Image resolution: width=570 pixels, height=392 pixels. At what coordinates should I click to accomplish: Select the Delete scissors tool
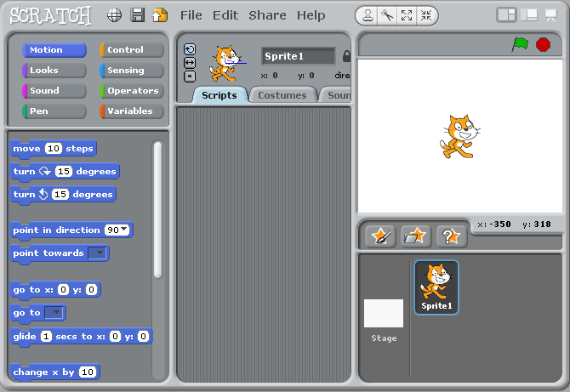click(387, 15)
